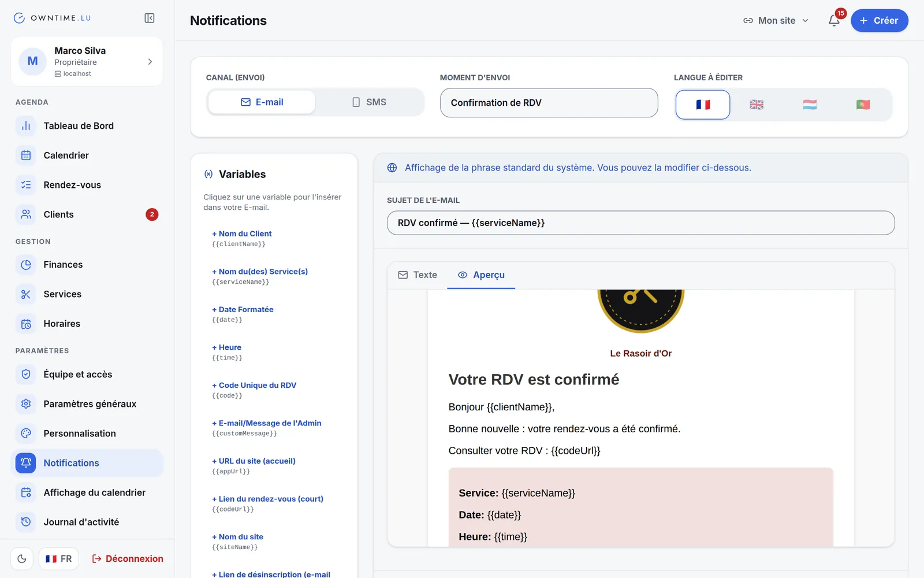Expand the Marco Silva profile card
924x578 pixels.
[x=87, y=61]
